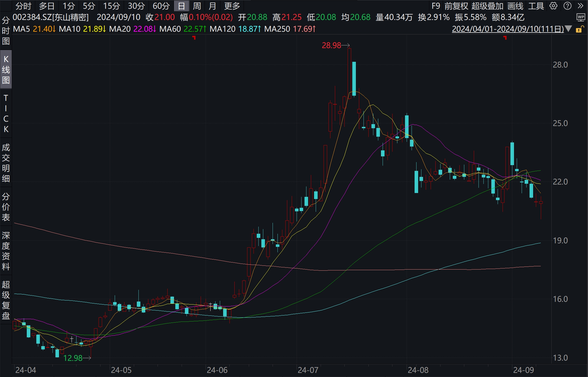Image resolution: width=588 pixels, height=377 pixels.
Task: Open the TICK sidebar panel
Action: [6, 113]
